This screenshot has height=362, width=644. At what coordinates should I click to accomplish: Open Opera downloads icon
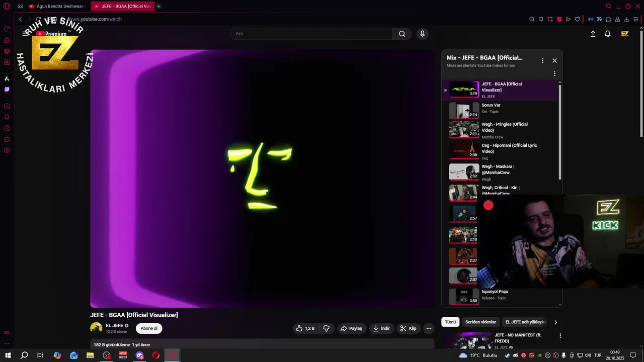[626, 19]
